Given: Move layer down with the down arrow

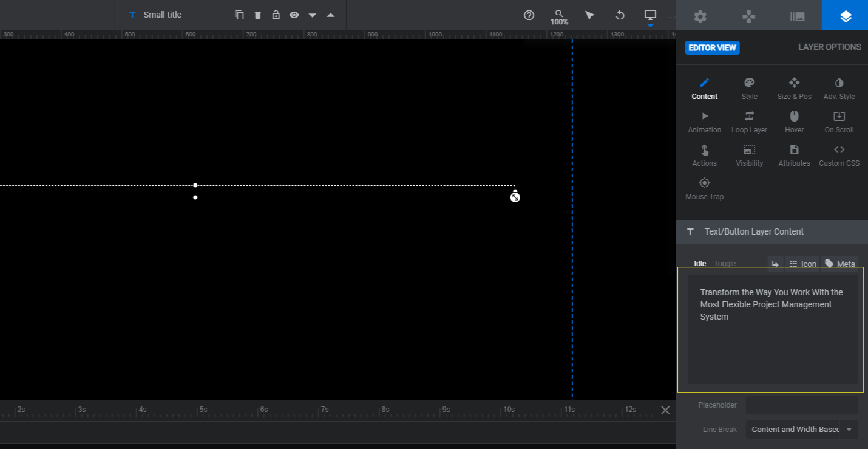Looking at the screenshot, I should (x=313, y=15).
